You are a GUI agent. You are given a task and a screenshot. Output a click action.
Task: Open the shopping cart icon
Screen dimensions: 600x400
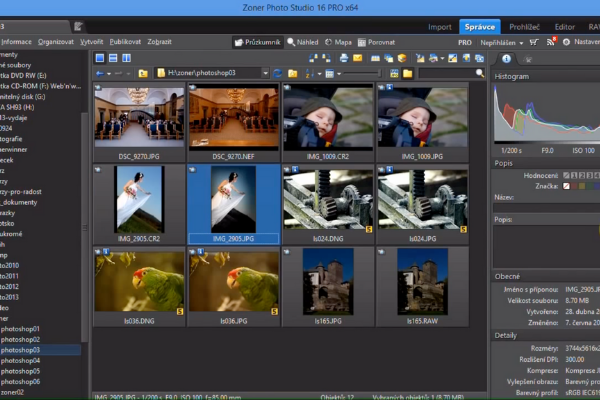(534, 42)
